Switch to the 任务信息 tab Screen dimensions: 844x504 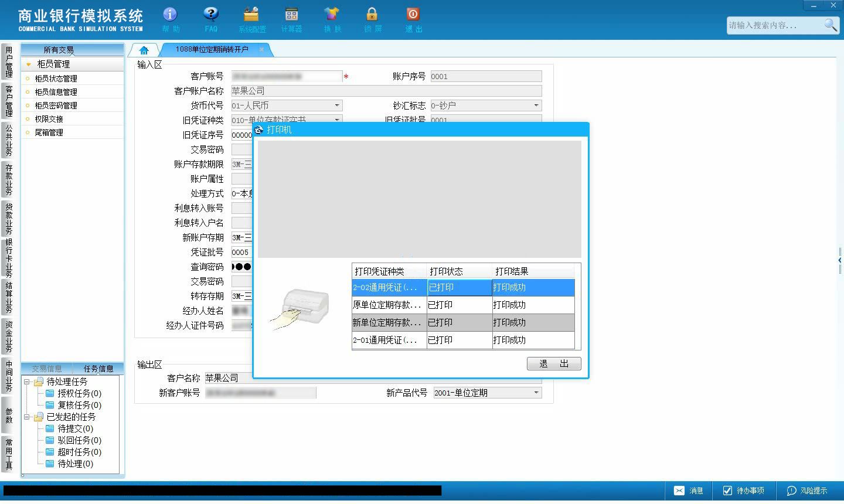(98, 369)
